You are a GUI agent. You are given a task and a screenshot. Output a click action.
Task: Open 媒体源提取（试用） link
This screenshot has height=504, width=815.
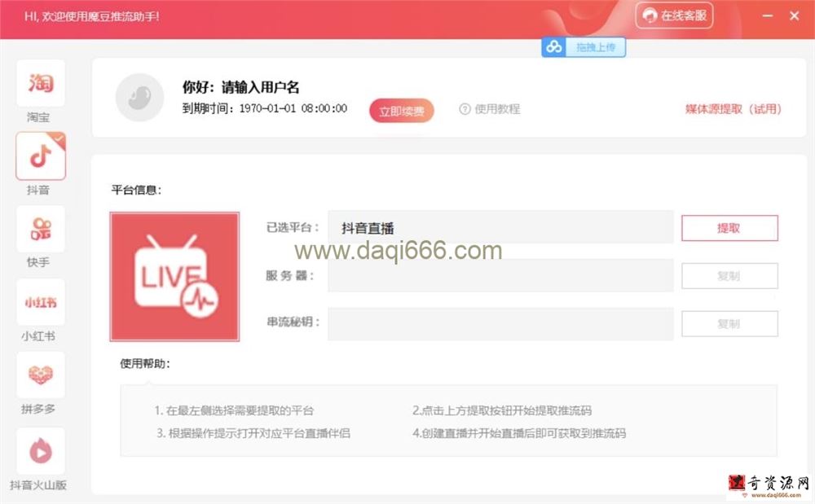point(733,109)
